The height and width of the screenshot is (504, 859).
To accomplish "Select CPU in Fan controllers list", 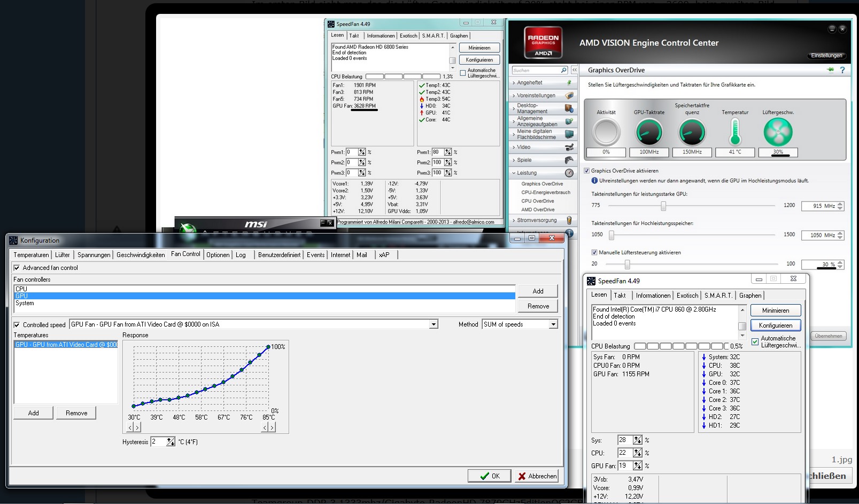I will click(264, 289).
